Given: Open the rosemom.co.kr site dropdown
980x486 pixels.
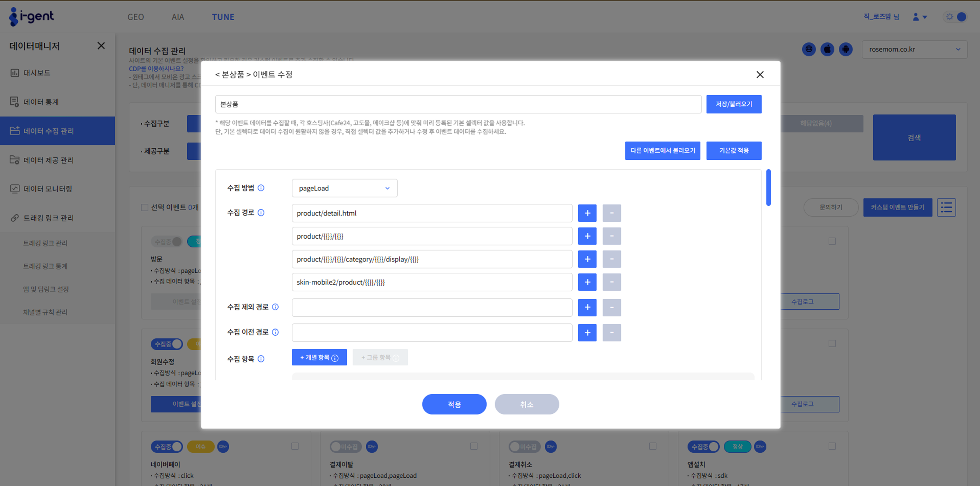Looking at the screenshot, I should click(x=914, y=49).
